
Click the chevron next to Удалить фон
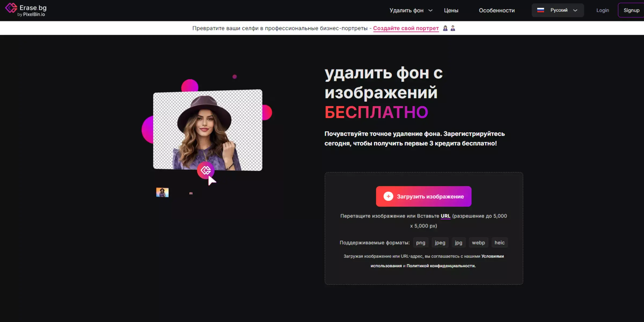click(x=430, y=10)
